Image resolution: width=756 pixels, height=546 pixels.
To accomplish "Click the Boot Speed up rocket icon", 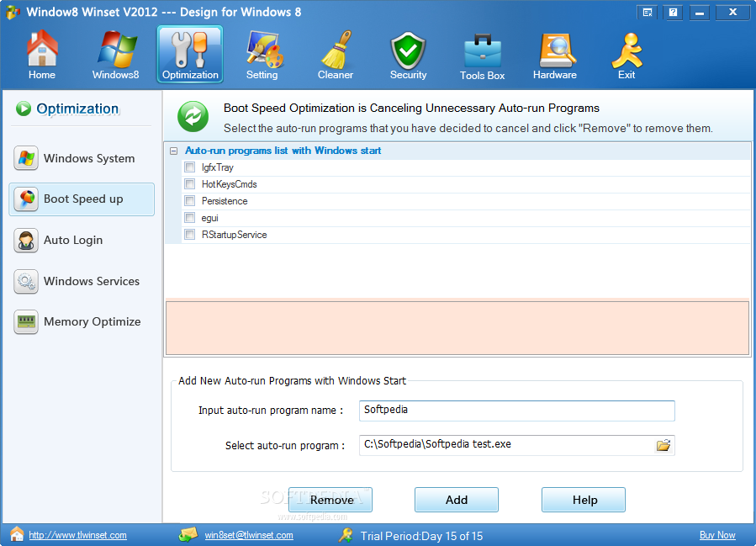I will [26, 199].
